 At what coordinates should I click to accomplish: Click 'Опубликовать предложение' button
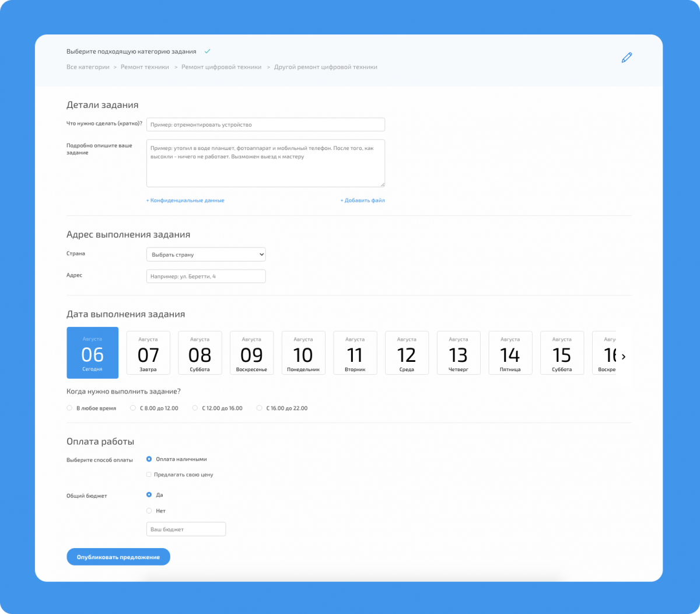click(x=118, y=557)
